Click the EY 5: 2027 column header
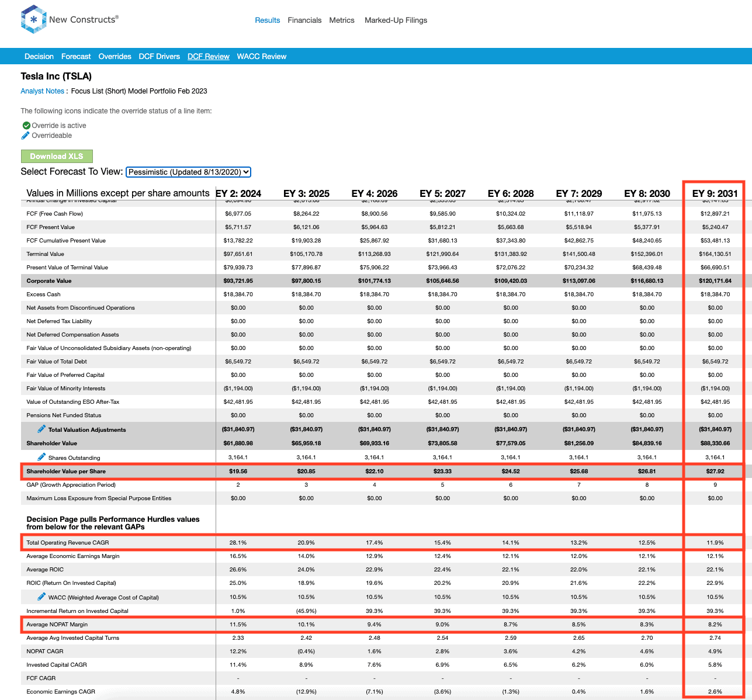 tap(442, 193)
